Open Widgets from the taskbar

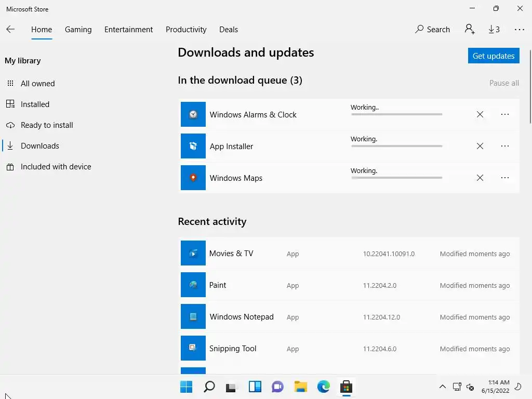click(x=255, y=387)
